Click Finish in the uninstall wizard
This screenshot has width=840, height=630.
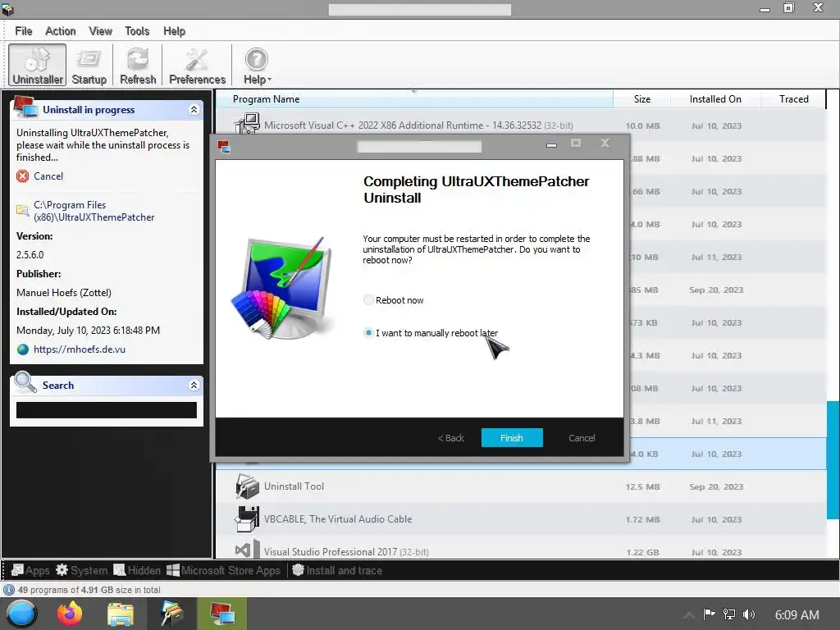[x=512, y=438]
